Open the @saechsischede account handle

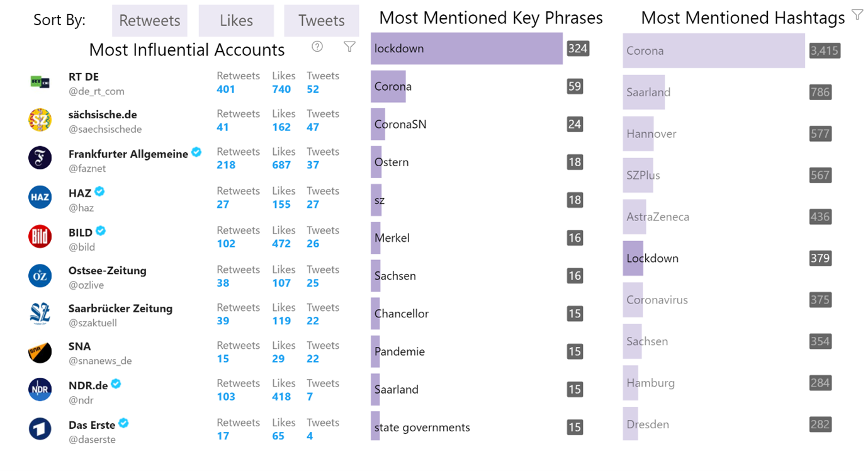tap(105, 129)
